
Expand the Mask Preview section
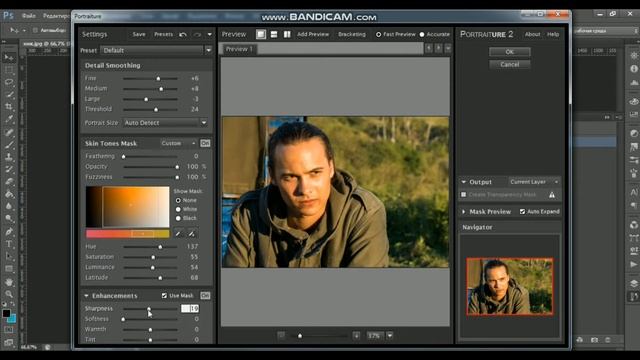coord(464,211)
